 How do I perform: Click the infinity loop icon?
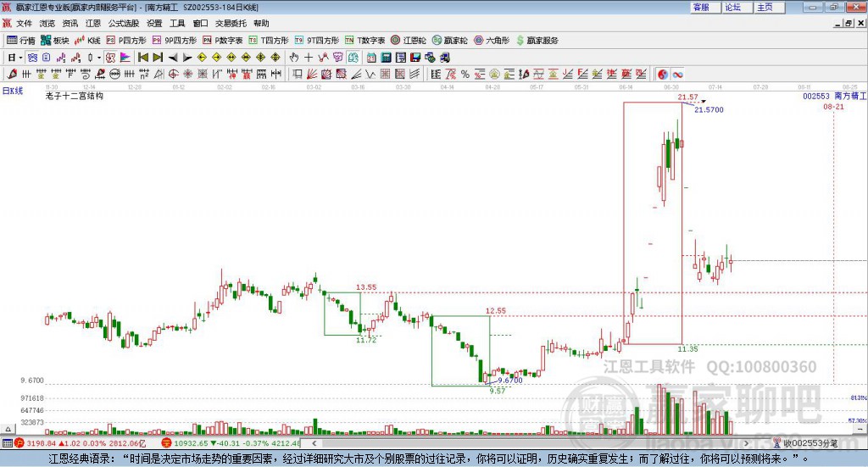677,74
